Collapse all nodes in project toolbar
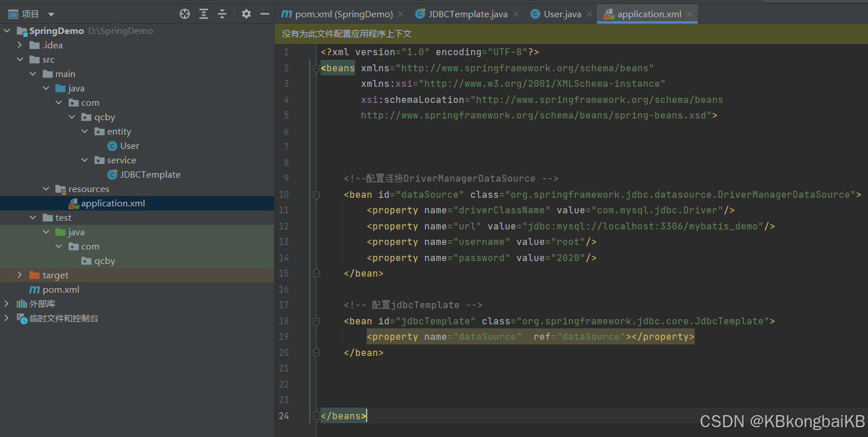 point(222,14)
